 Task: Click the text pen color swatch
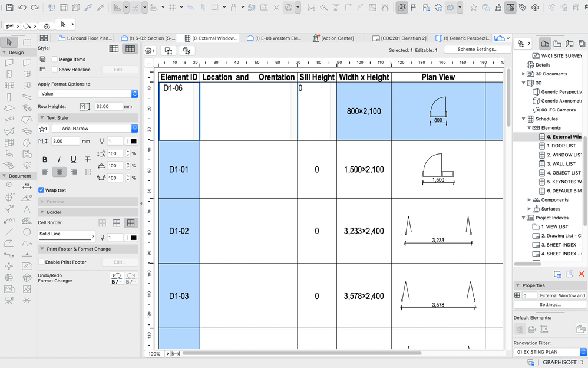coord(133,142)
